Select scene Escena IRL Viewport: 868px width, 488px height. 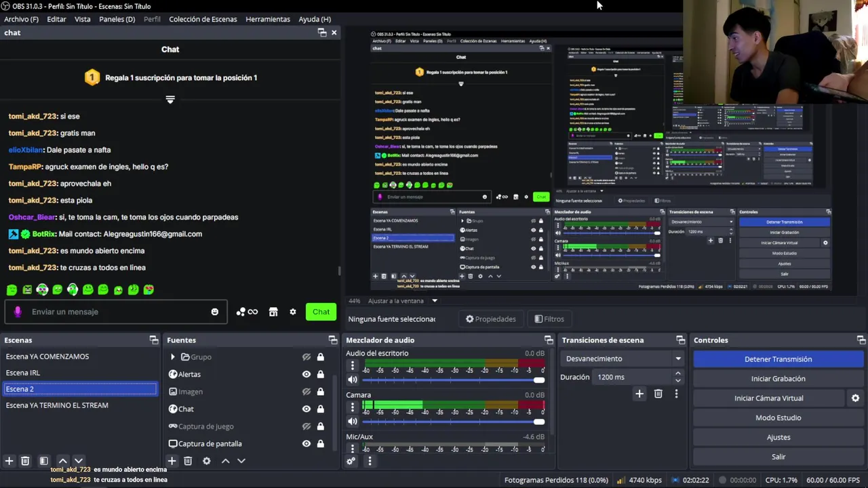pos(80,373)
